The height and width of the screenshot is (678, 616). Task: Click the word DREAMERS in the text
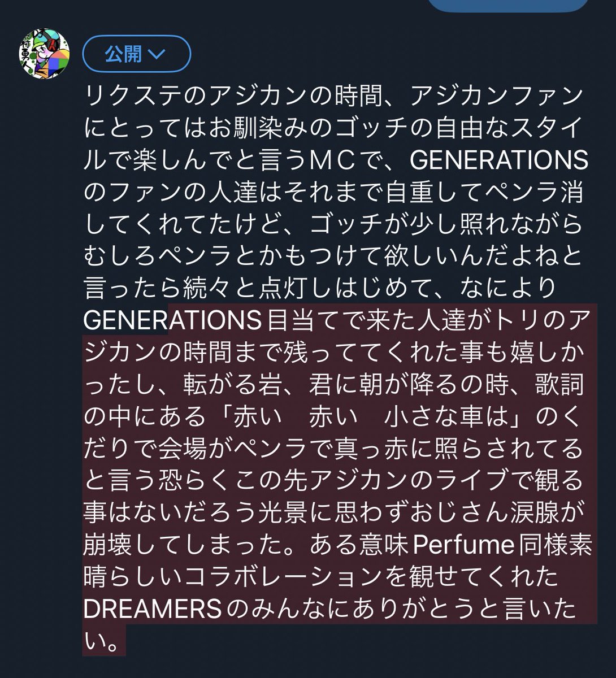151,610
